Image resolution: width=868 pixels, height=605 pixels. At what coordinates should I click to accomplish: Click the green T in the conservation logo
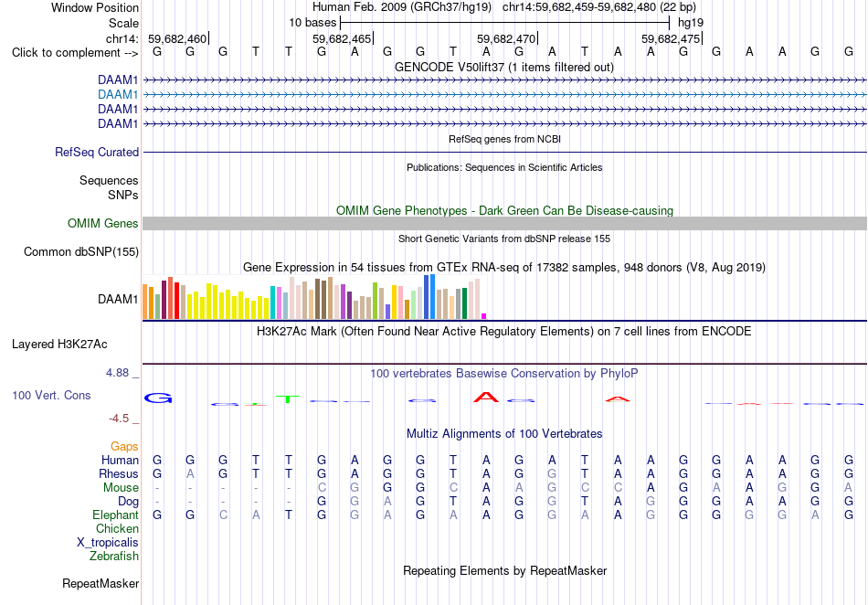[x=288, y=399]
